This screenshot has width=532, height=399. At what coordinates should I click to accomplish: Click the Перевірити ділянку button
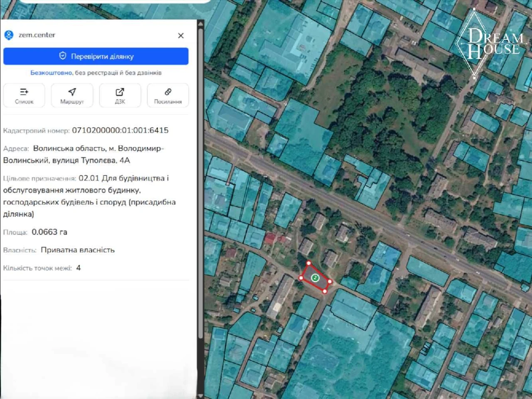96,57
